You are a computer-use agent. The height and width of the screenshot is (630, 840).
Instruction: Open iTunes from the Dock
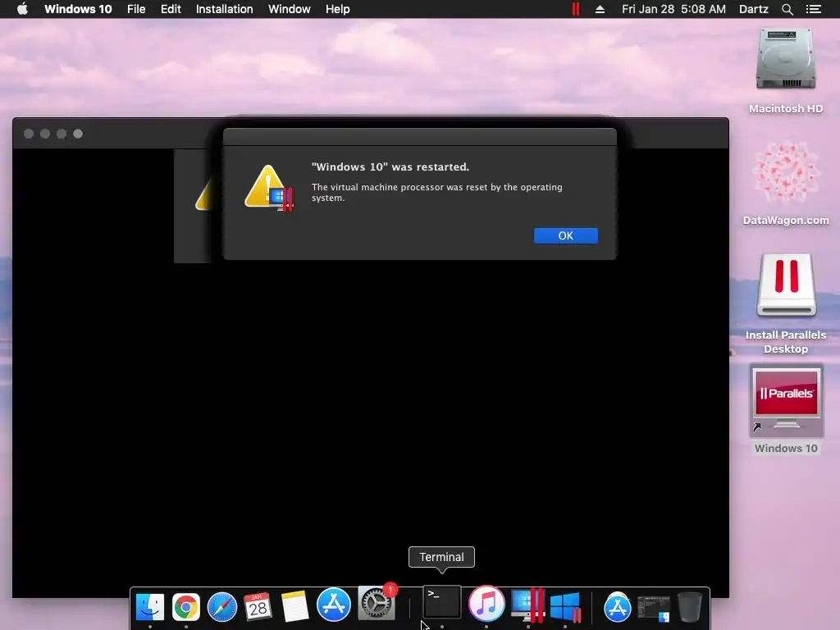click(x=486, y=603)
